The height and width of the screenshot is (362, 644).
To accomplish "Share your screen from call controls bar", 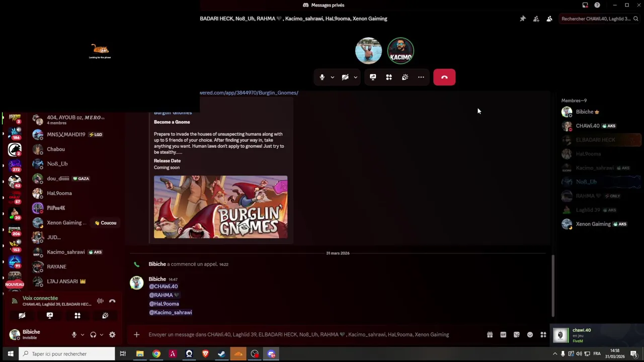I will (373, 77).
